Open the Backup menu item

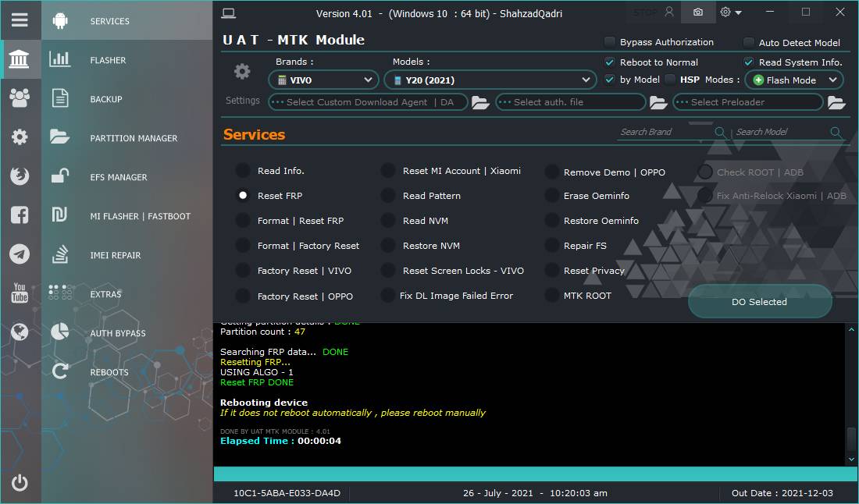point(127,99)
